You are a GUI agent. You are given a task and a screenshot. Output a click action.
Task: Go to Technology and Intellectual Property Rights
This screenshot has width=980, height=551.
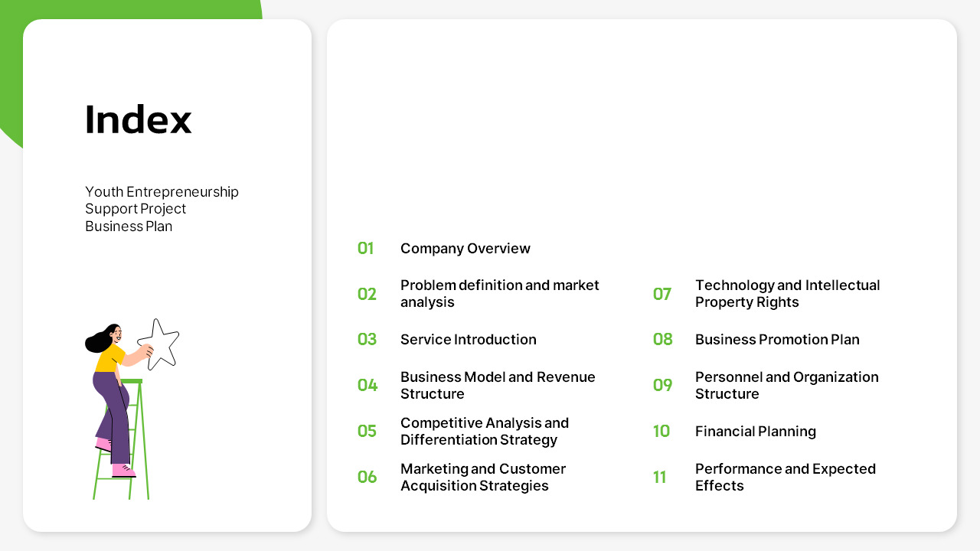787,294
